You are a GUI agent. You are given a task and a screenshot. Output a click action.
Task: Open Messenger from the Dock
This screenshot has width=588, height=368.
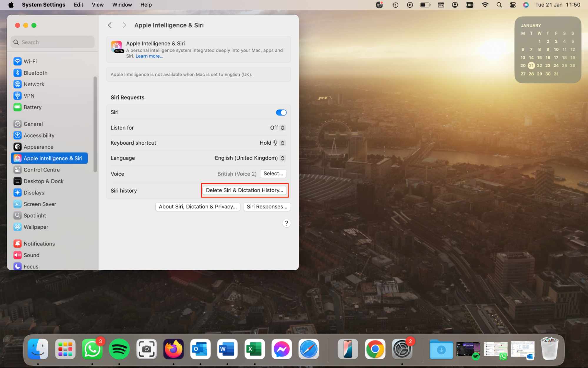pyautogui.click(x=281, y=349)
